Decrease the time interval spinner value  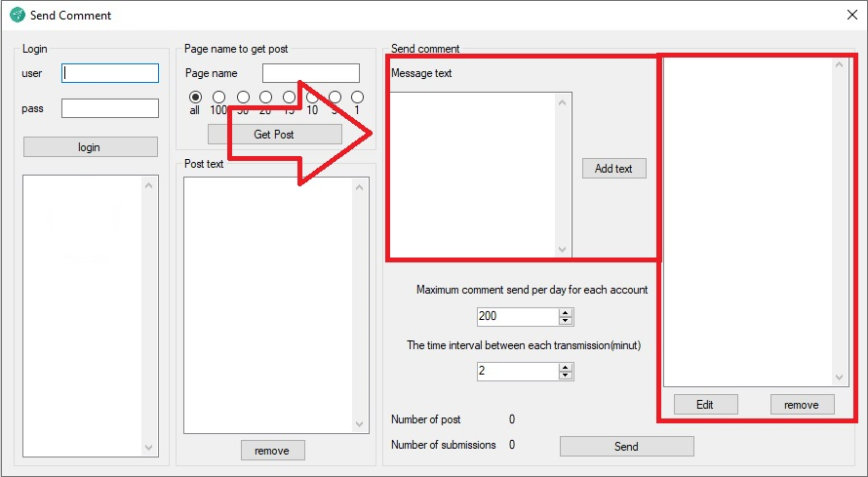[x=566, y=376]
